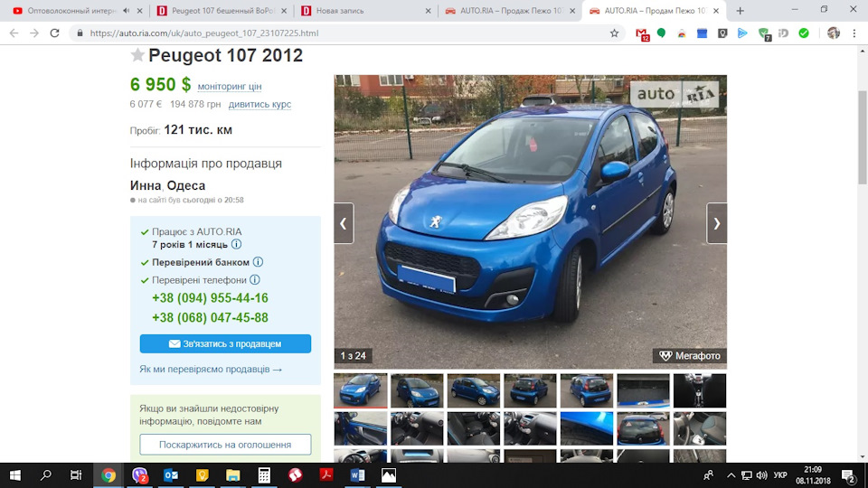Open Мегафото view

point(690,356)
